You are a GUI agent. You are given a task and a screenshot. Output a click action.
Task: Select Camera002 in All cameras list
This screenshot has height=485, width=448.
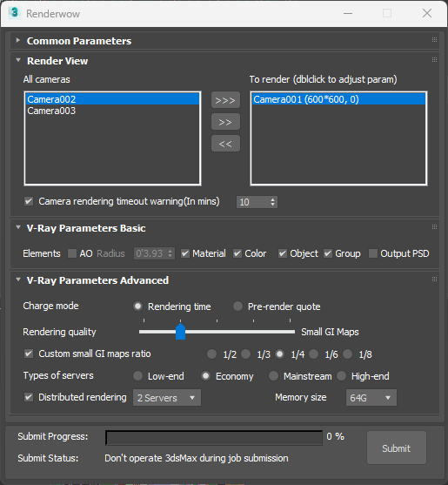tap(112, 99)
